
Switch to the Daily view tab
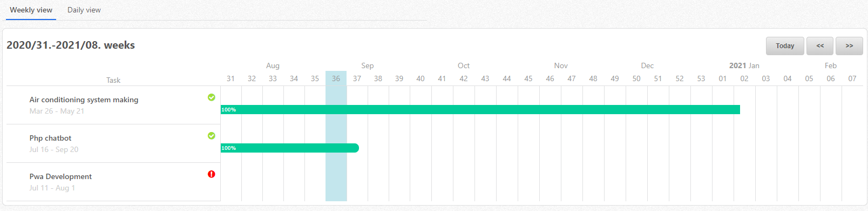84,10
